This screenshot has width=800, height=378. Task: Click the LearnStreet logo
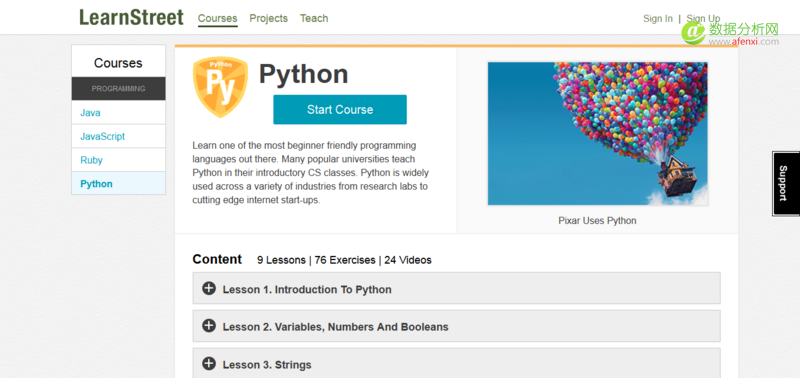[x=131, y=18]
